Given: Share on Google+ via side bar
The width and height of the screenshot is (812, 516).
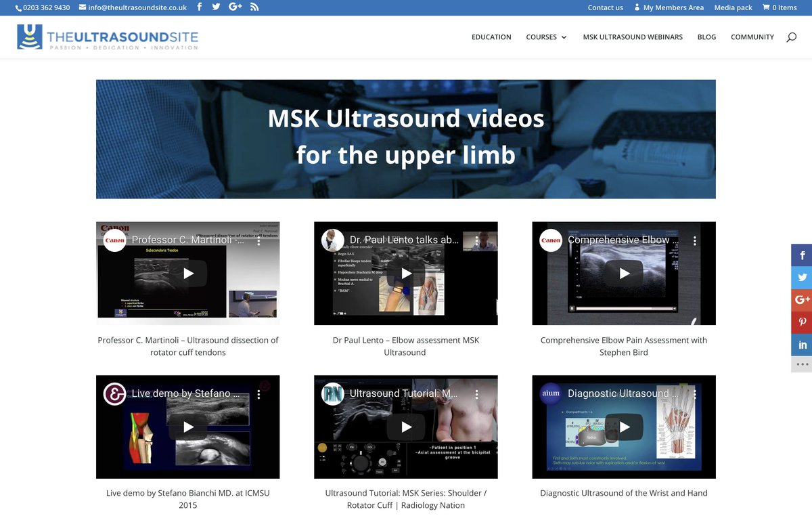Looking at the screenshot, I should pyautogui.click(x=802, y=300).
